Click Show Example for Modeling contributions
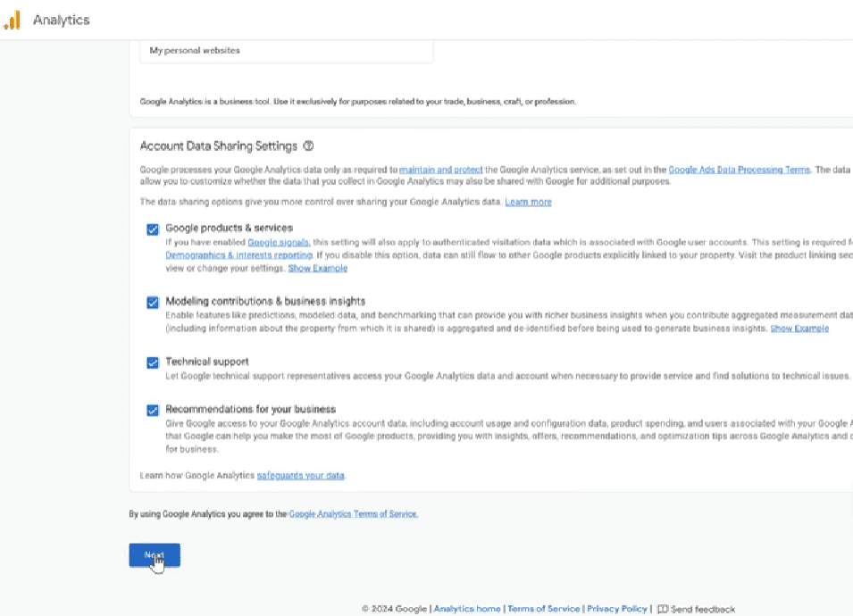853x616 pixels. 799,328
